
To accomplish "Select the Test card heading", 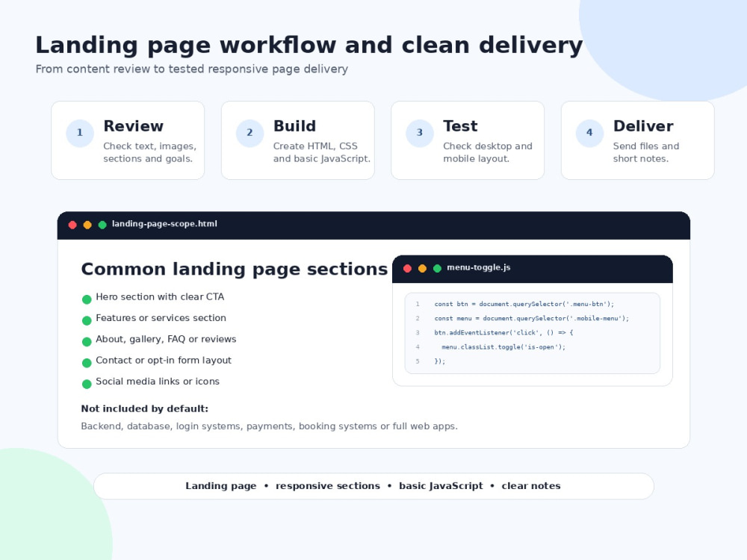I will [460, 126].
